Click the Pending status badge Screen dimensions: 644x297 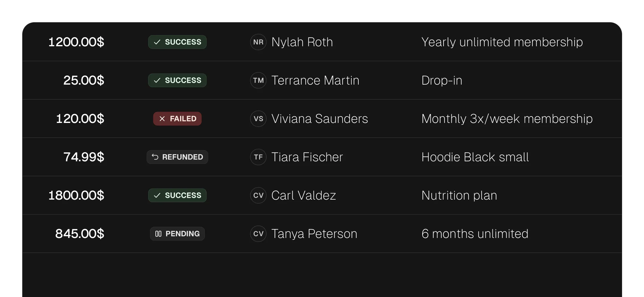pyautogui.click(x=177, y=234)
